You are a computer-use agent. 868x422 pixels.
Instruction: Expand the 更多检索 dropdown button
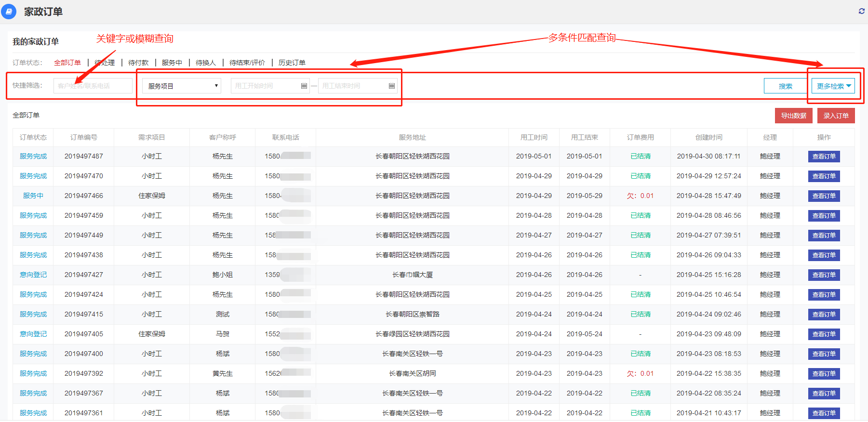click(x=833, y=86)
